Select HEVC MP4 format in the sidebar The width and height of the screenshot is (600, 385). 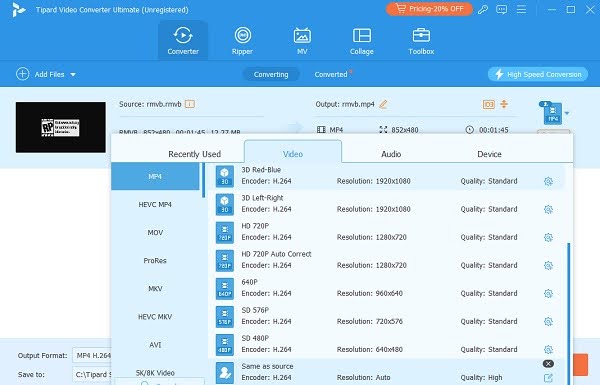[x=155, y=204]
